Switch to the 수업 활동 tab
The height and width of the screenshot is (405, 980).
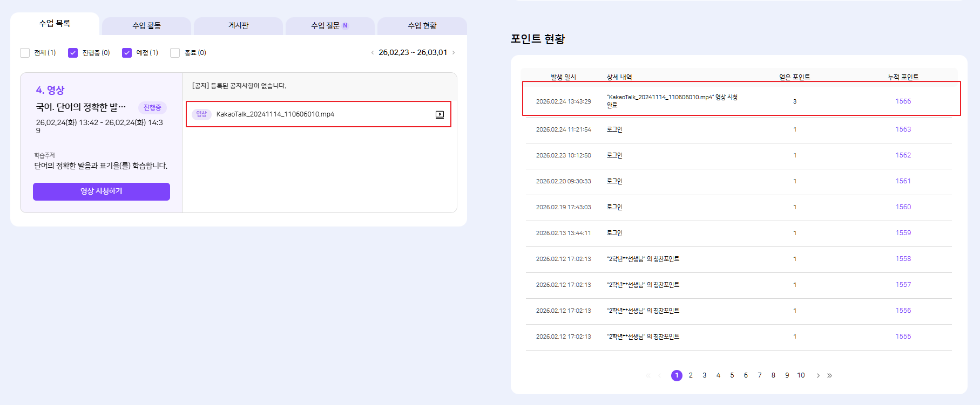(146, 26)
